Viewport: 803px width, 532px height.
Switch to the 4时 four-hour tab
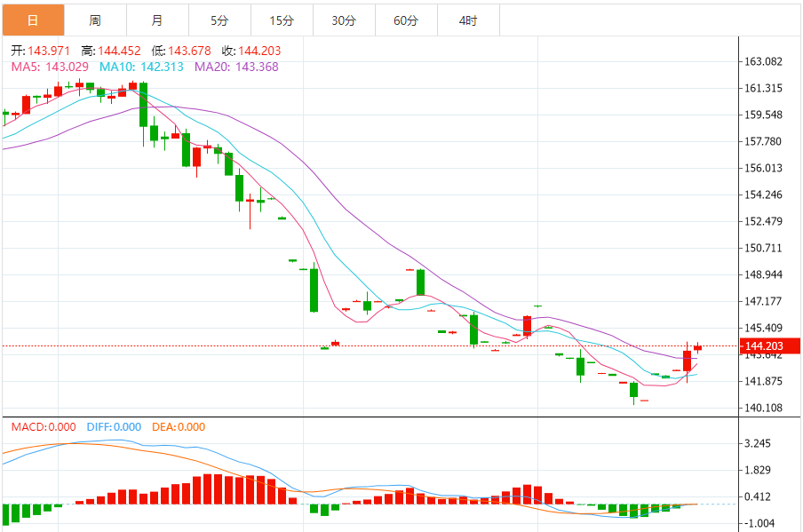coord(468,20)
